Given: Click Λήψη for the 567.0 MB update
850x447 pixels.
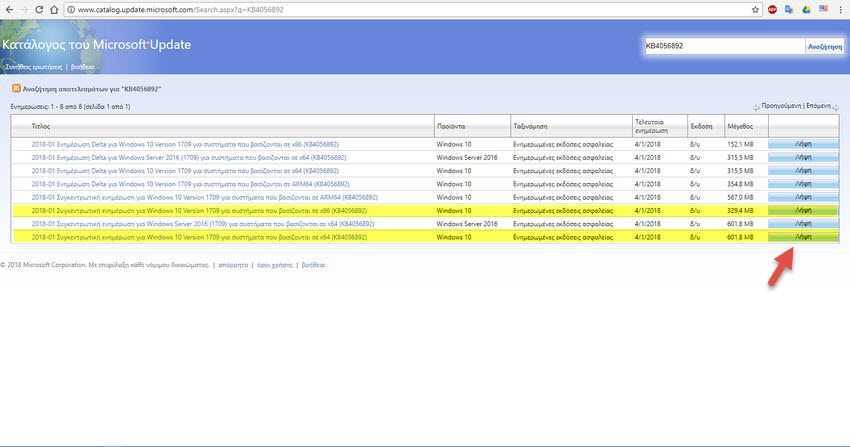Looking at the screenshot, I should pos(803,197).
